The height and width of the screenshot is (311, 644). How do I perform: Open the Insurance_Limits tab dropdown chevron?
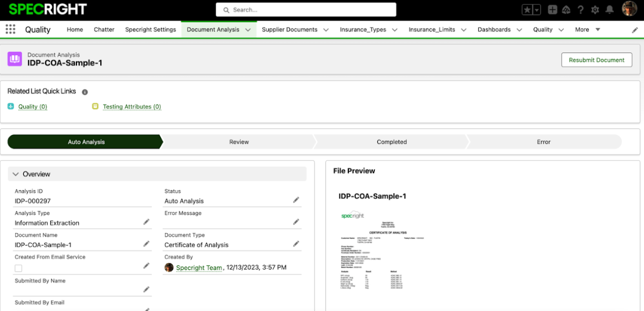click(x=463, y=30)
